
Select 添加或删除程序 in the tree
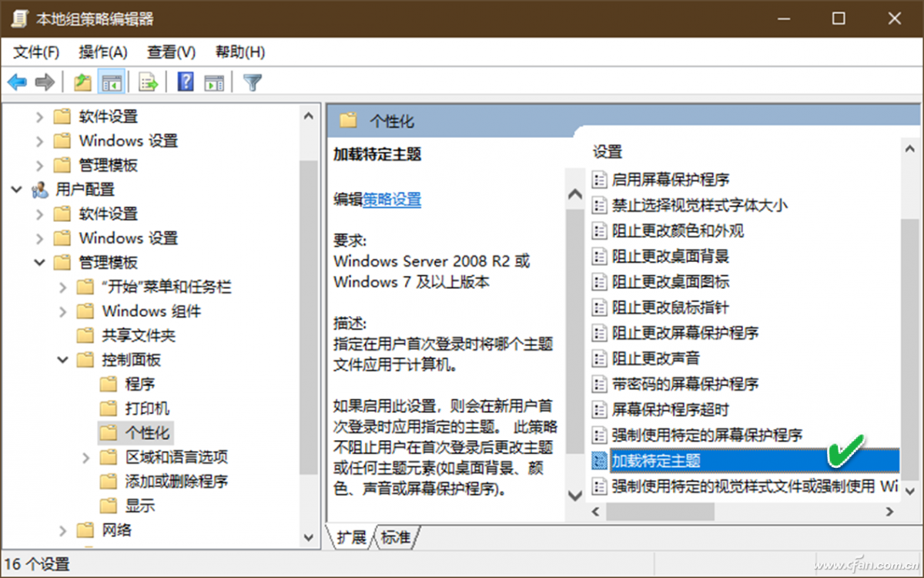click(x=176, y=482)
